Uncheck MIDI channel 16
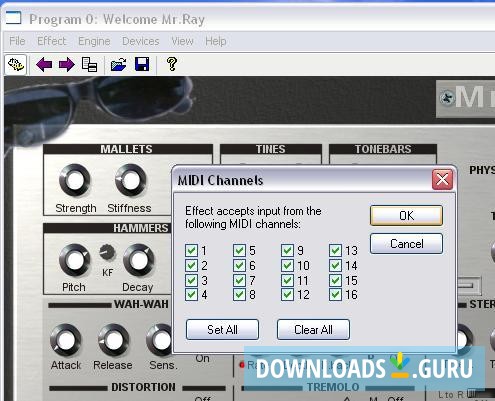 (x=335, y=295)
